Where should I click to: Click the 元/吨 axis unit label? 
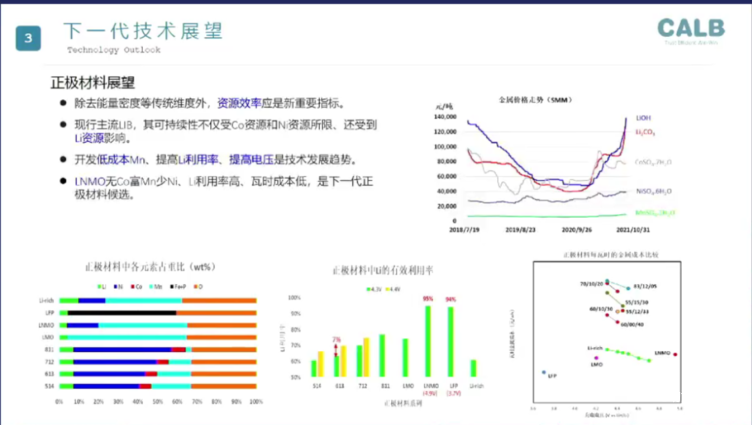pyautogui.click(x=444, y=106)
